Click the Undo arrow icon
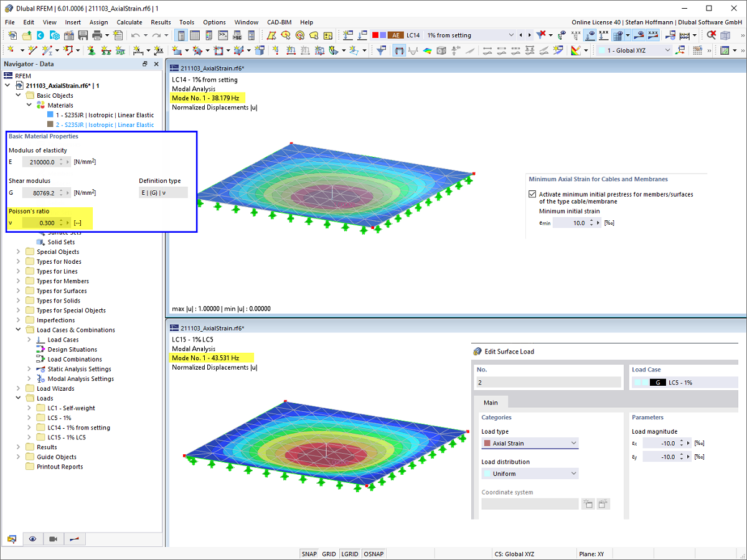747x560 pixels. 135,35
